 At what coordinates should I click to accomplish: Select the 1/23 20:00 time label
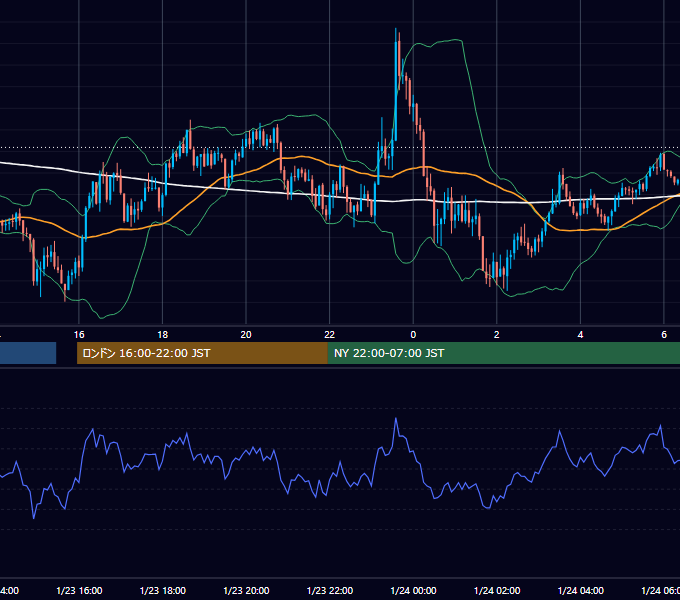(246, 590)
